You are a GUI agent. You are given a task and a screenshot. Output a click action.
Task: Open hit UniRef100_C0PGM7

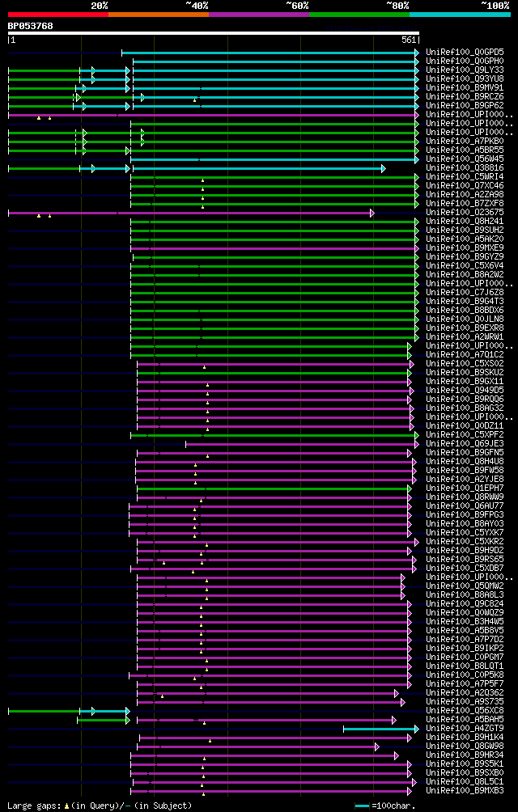(465, 656)
